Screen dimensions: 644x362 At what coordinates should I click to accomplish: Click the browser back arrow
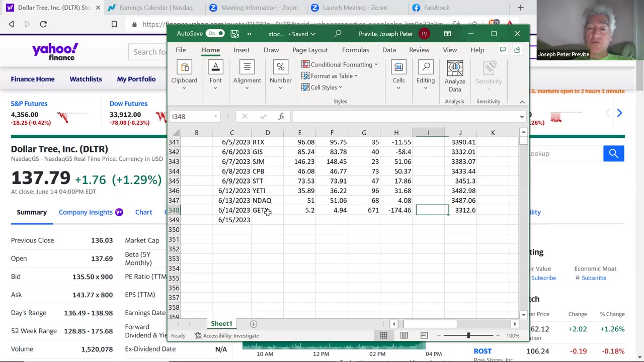(11, 24)
